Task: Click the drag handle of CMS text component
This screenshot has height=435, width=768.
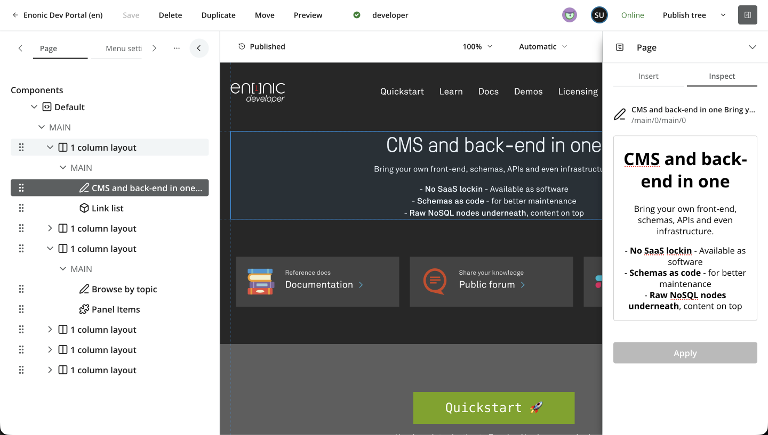Action: tap(21, 188)
